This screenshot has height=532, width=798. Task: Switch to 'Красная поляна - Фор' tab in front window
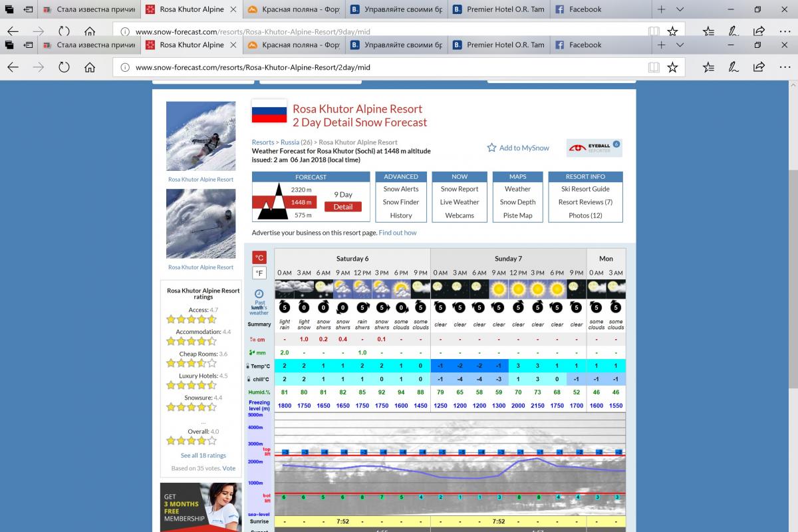coord(293,45)
